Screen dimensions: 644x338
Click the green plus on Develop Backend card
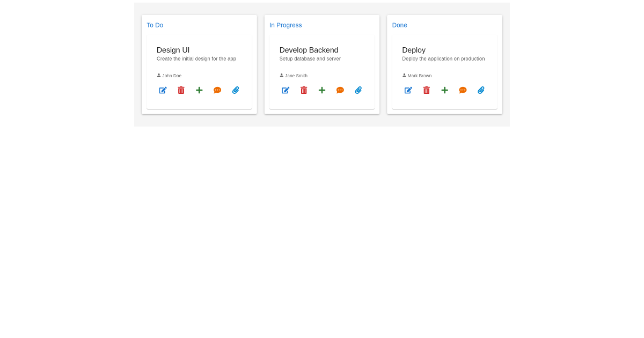(322, 90)
